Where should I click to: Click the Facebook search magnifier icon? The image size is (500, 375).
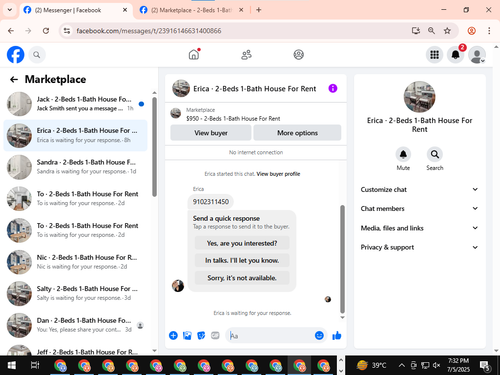click(x=37, y=55)
